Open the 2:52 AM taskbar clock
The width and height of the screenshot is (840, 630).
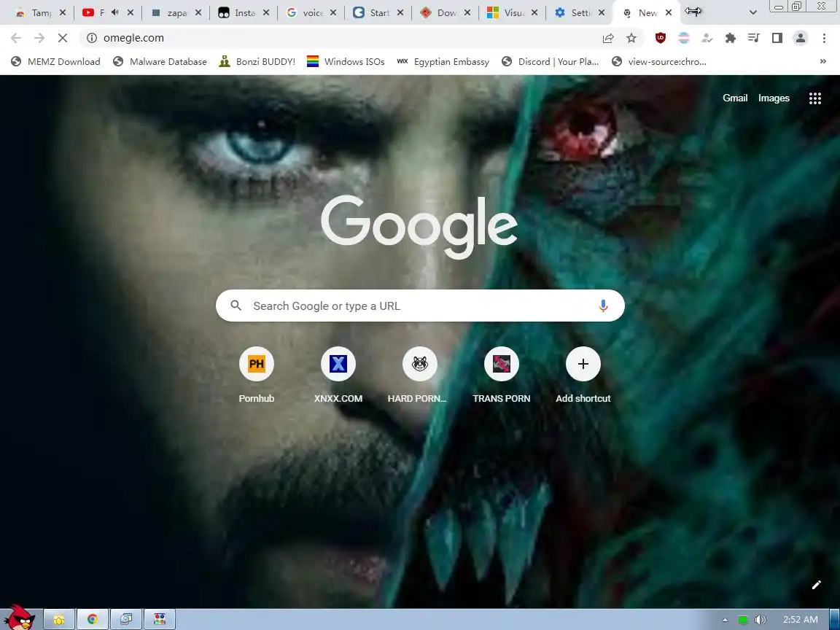(x=801, y=620)
